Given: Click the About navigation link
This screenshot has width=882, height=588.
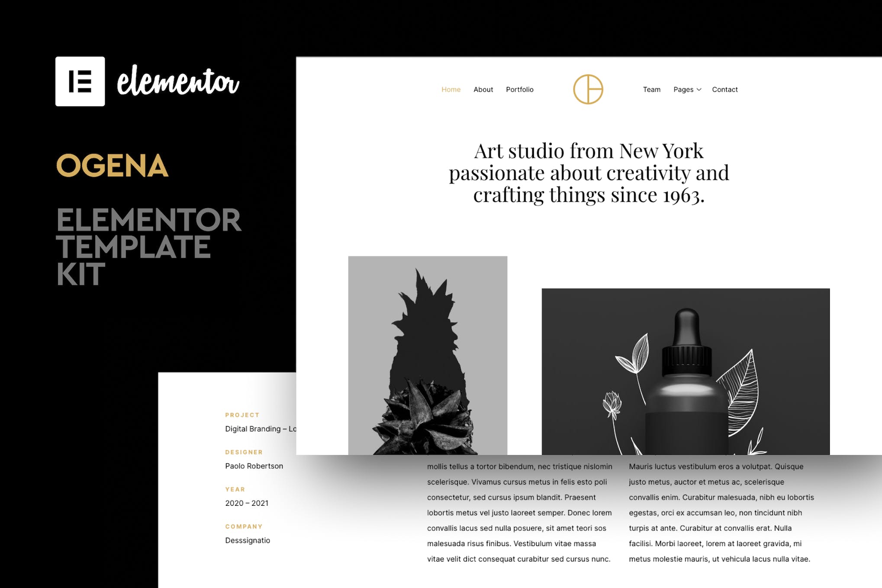Looking at the screenshot, I should (483, 89).
